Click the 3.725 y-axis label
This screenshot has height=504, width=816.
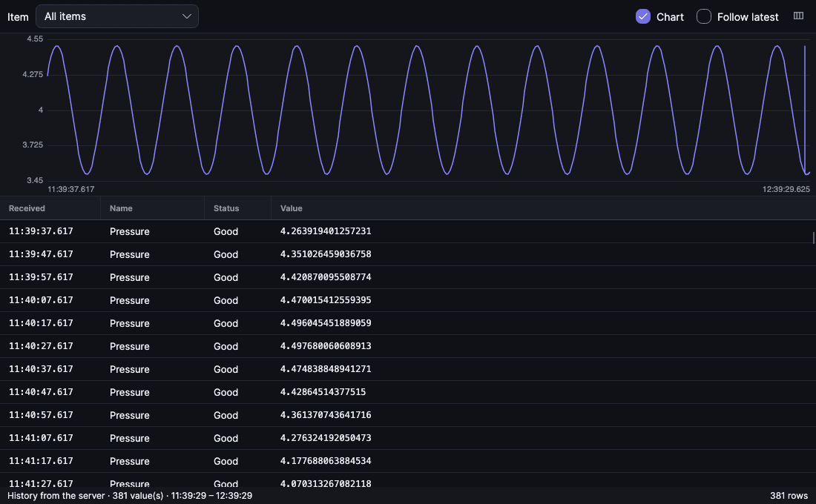32,145
